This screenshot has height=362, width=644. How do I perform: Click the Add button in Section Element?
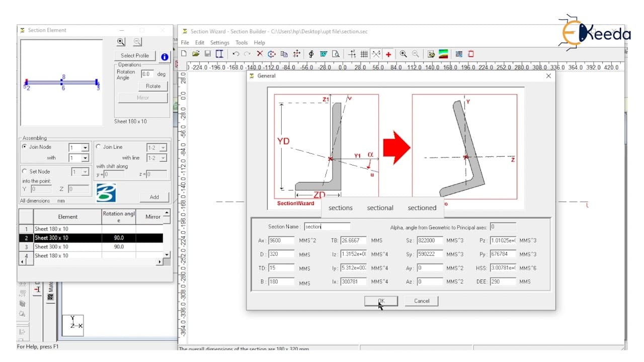(x=154, y=197)
